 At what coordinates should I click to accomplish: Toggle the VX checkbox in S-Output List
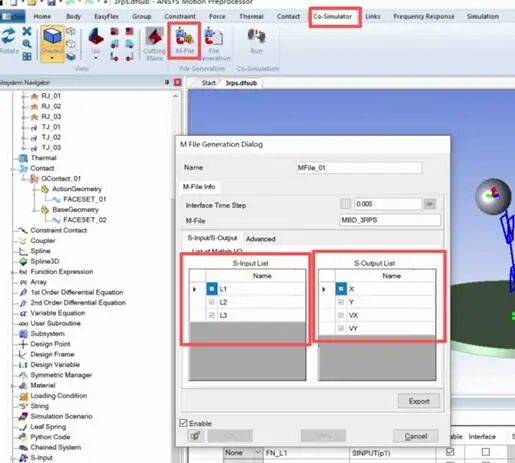tap(341, 315)
